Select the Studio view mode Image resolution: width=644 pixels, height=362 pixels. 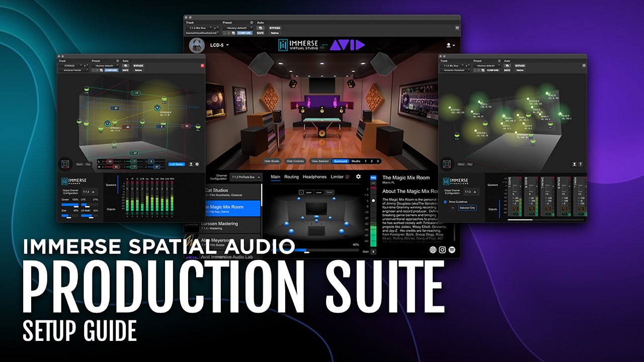point(356,161)
